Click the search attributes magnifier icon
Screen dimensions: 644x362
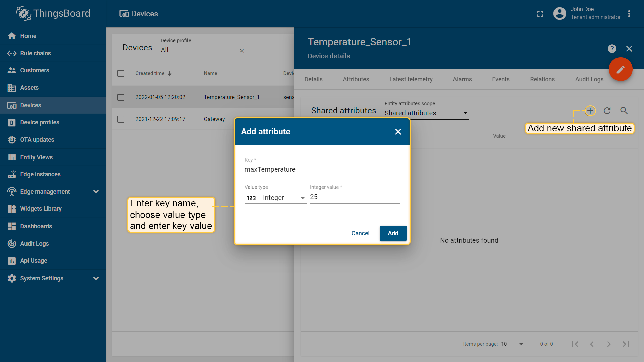pyautogui.click(x=624, y=111)
